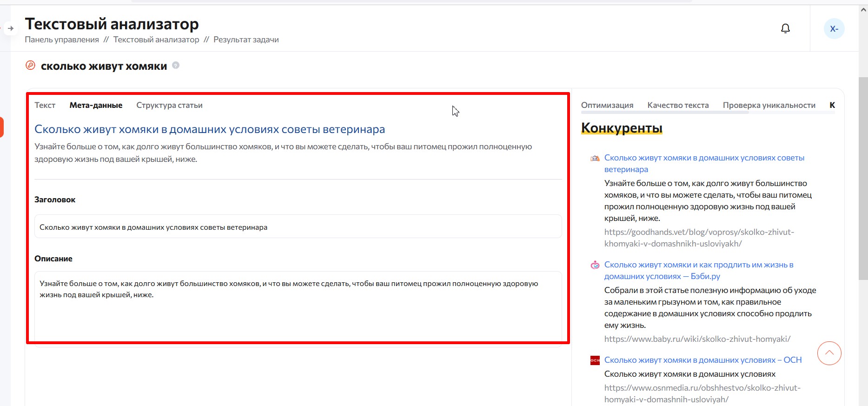Click into the Заголовок input field
This screenshot has width=868, height=406.
click(298, 227)
